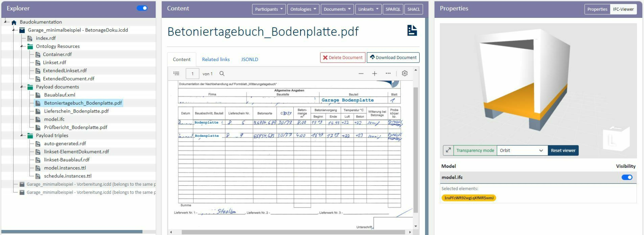Toggle Transparency mode in the viewer

(475, 150)
